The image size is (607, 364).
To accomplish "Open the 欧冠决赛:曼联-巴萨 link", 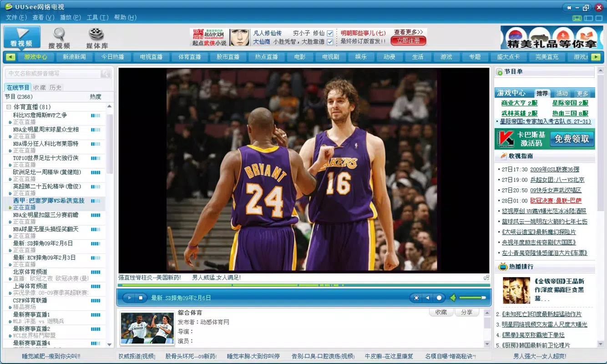I will 556,201.
